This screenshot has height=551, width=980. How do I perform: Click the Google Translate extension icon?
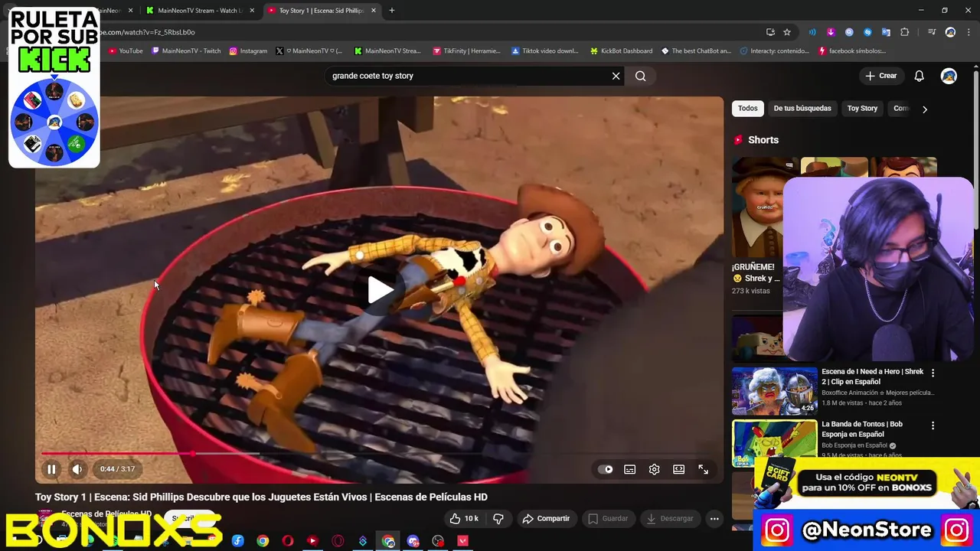886,32
